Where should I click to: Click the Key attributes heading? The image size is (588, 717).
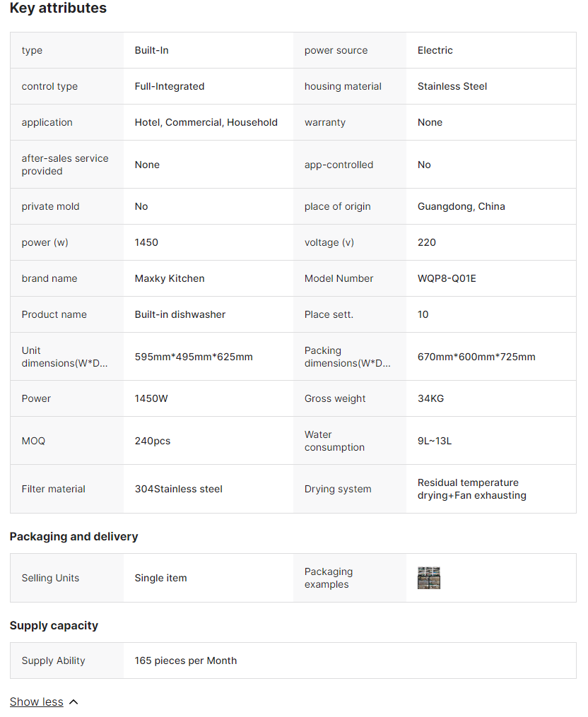point(58,8)
